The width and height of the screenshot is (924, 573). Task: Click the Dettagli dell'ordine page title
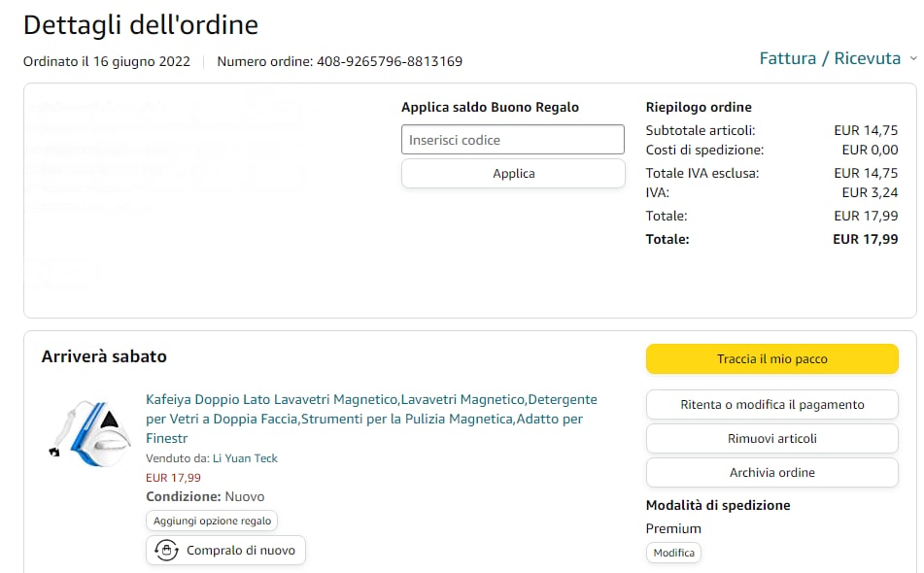pyautogui.click(x=141, y=24)
